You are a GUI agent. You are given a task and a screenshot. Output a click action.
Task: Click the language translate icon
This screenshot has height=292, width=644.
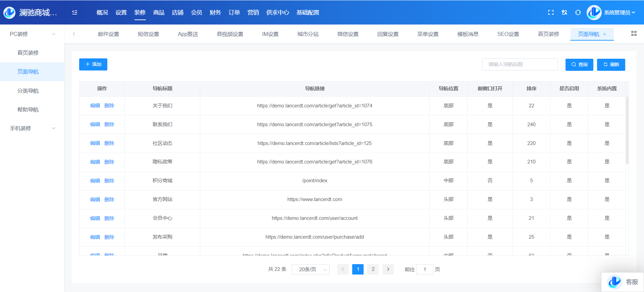[x=565, y=12]
